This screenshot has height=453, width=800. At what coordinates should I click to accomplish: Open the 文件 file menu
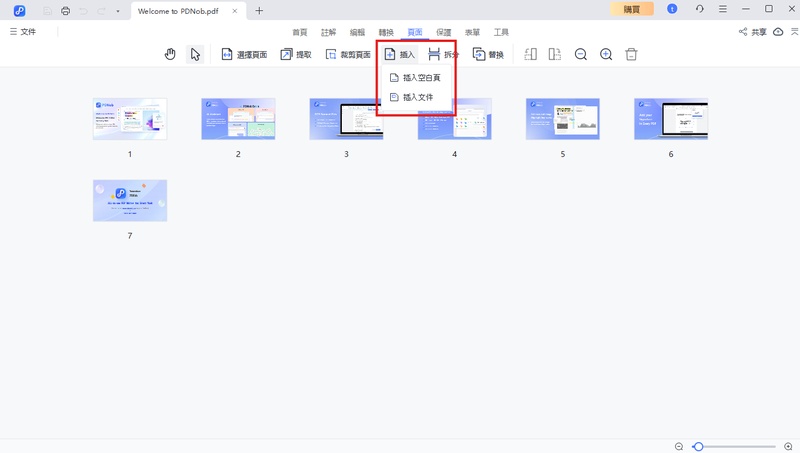point(23,32)
